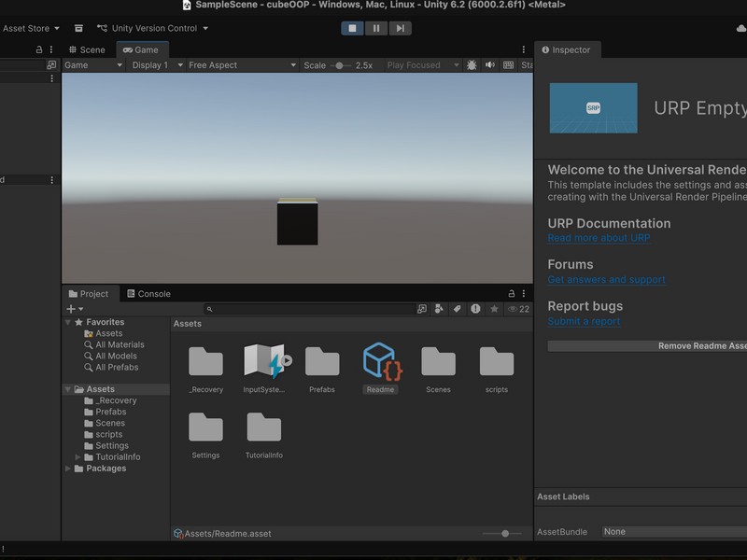The width and height of the screenshot is (747, 560).
Task: Open the Free Aspect dropdown
Action: (x=241, y=65)
